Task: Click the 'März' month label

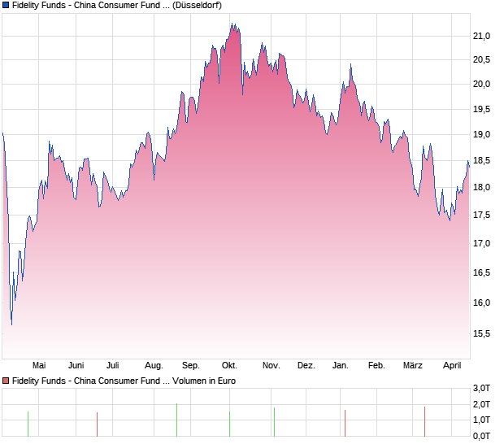Action: pos(413,366)
